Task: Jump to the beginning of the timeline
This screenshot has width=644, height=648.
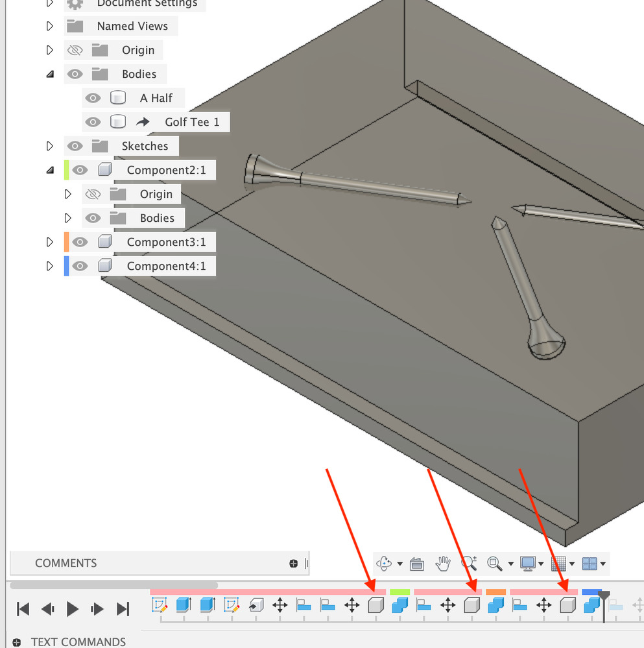Action: [x=23, y=608]
